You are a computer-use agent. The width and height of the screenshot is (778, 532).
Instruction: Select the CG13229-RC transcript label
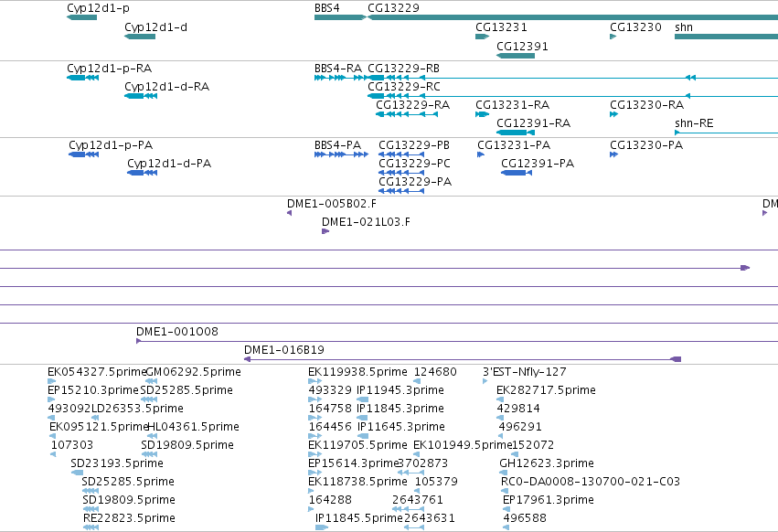pyautogui.click(x=404, y=87)
